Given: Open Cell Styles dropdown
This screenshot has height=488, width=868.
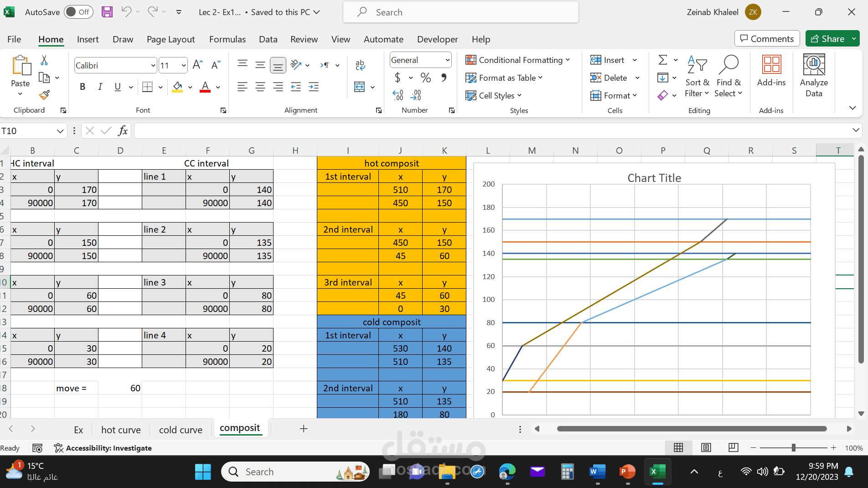Looking at the screenshot, I should [494, 95].
